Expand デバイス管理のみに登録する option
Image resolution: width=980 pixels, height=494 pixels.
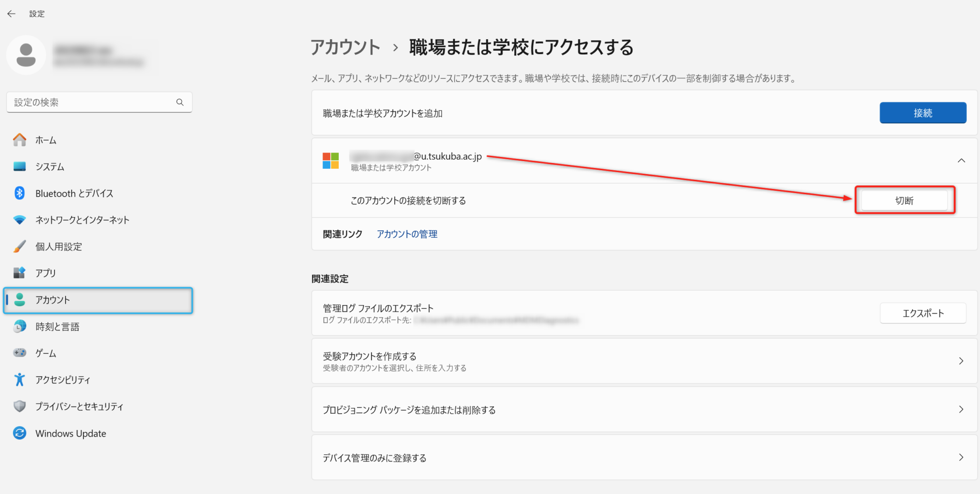tap(962, 457)
